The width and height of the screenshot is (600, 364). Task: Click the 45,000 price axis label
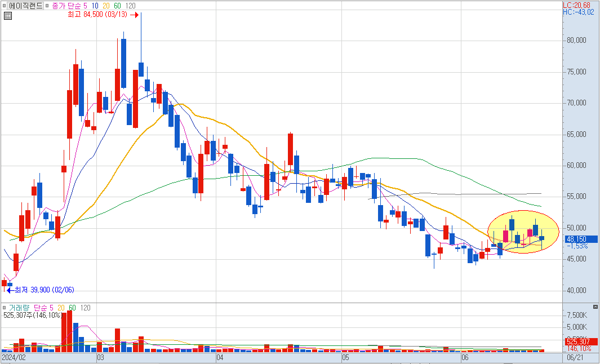point(576,259)
